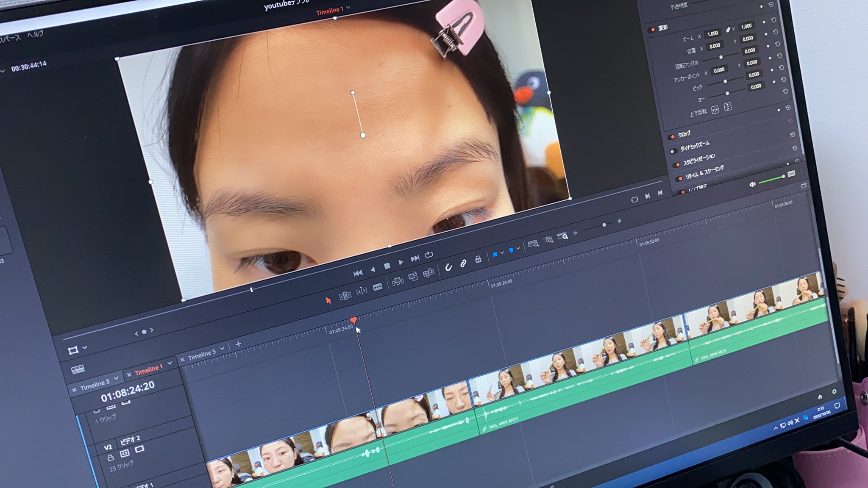Expand the transform overlay mode dropdown
This screenshot has width=868, height=488.
(x=85, y=347)
